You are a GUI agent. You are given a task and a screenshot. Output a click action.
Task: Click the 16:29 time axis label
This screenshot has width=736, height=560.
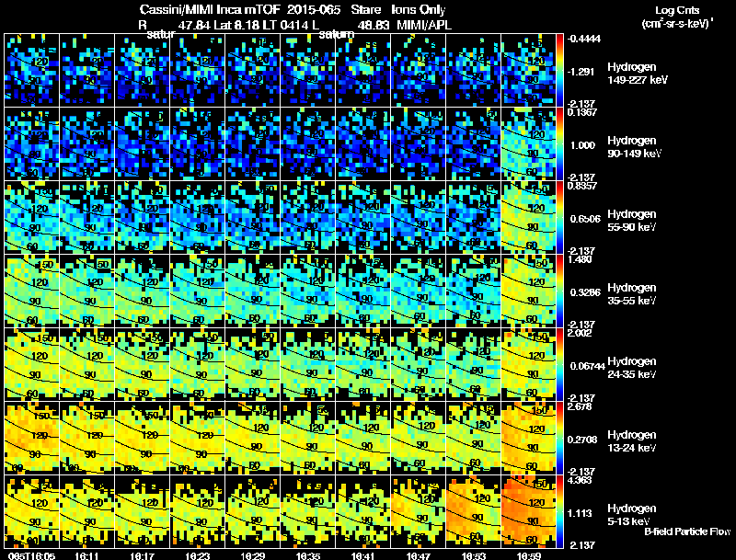253,555
